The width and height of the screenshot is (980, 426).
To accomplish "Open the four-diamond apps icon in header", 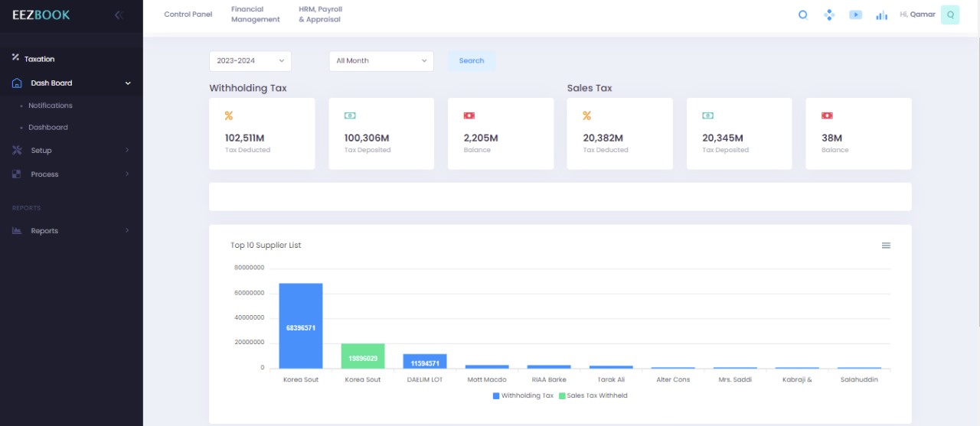I will coord(828,15).
